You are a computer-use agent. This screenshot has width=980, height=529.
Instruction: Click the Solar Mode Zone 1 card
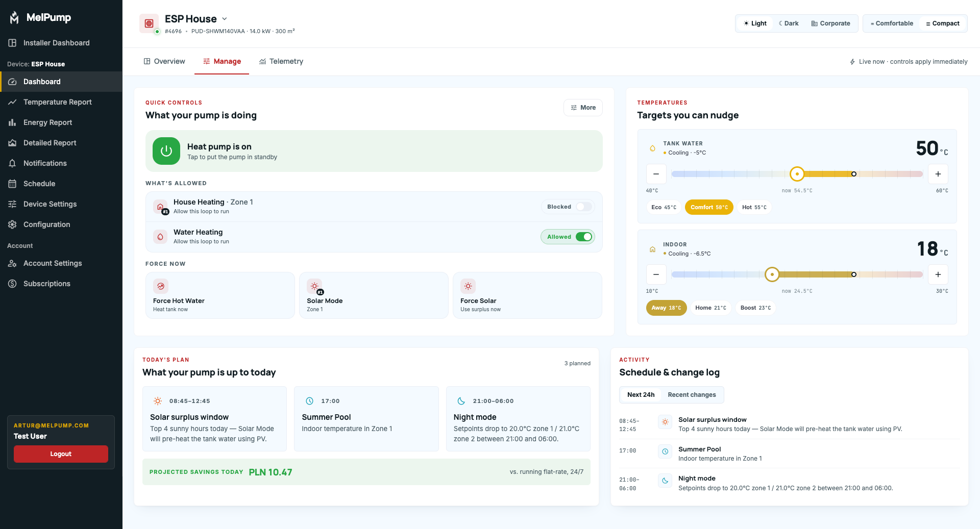[374, 295]
